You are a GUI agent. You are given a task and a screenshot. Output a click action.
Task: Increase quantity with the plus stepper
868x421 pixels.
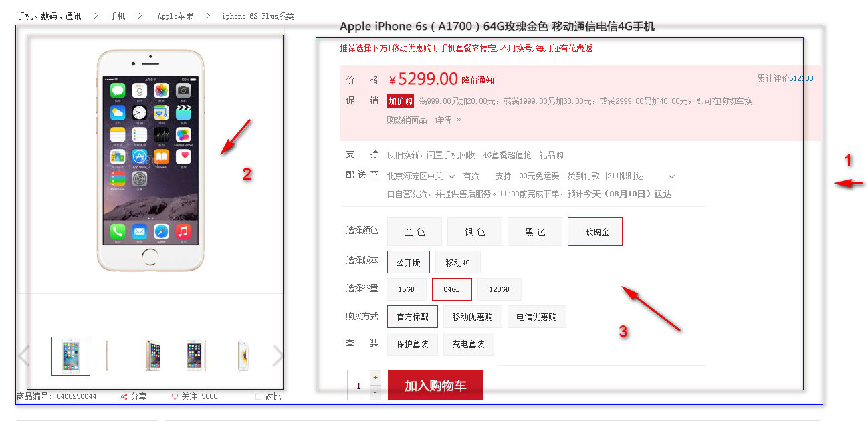(x=375, y=378)
